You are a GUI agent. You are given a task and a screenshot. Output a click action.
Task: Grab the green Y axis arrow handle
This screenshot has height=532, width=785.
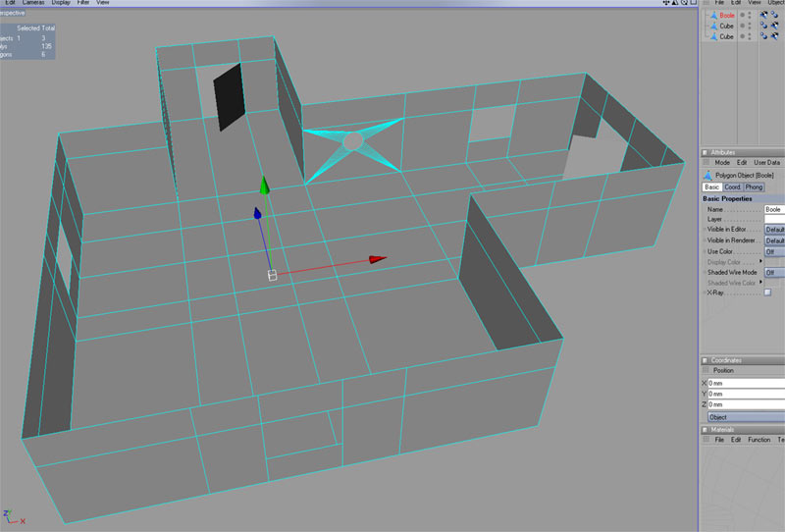tap(264, 186)
